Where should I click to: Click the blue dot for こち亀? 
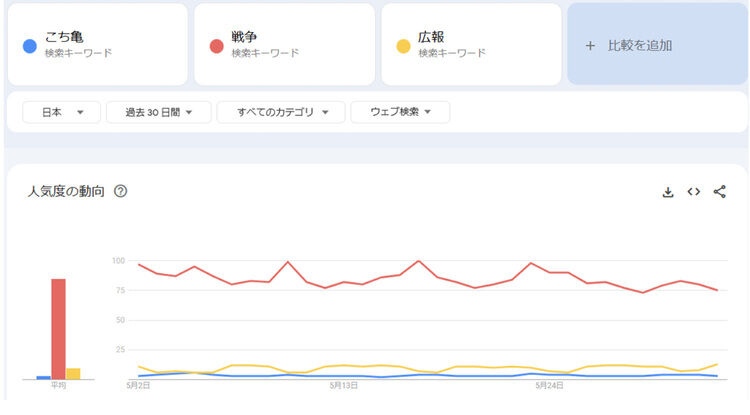pyautogui.click(x=30, y=45)
